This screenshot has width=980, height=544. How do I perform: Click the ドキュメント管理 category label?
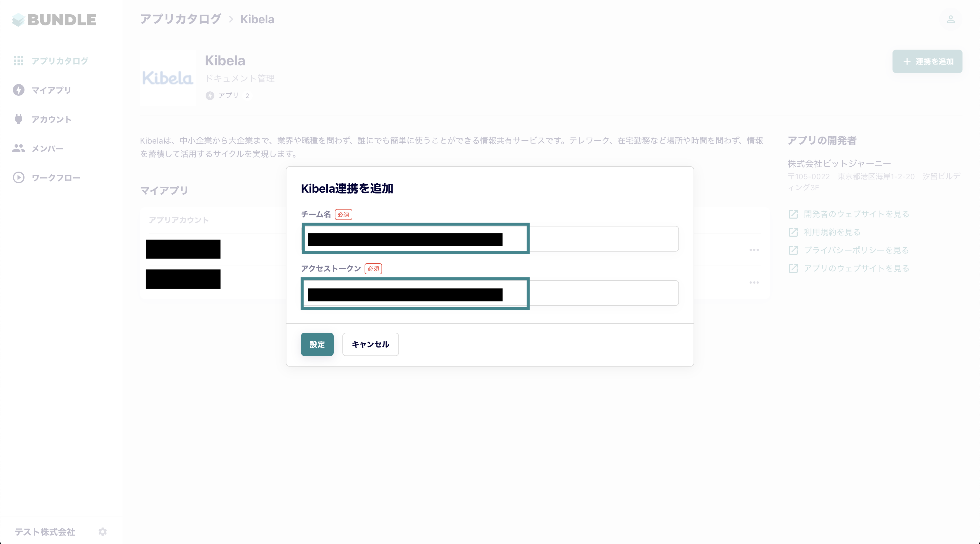240,79
